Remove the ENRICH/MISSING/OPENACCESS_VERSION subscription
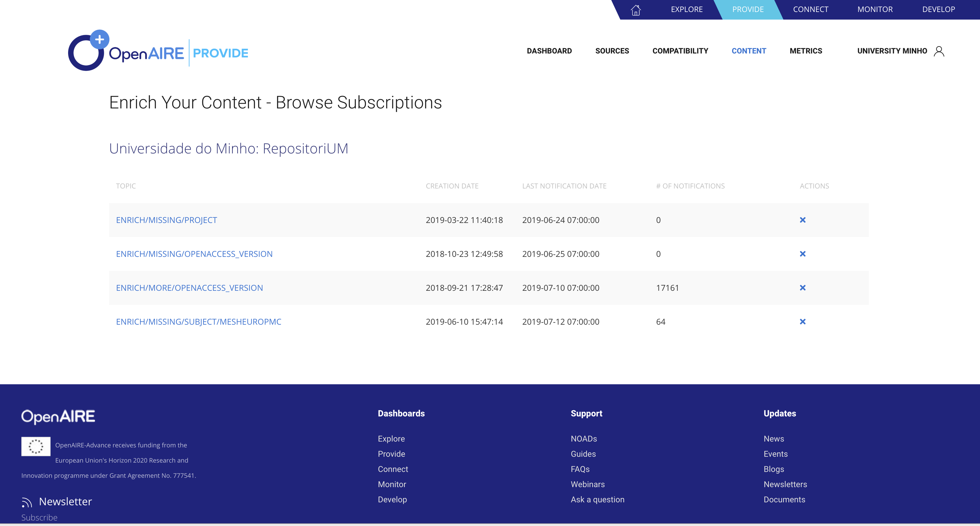 click(803, 254)
